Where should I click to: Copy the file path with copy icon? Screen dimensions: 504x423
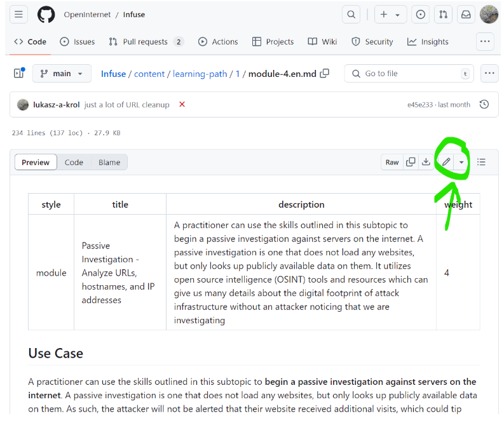coord(325,74)
